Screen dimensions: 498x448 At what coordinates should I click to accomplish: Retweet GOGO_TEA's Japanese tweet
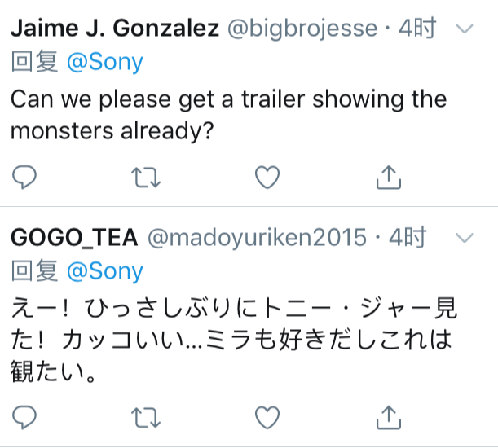(x=146, y=418)
